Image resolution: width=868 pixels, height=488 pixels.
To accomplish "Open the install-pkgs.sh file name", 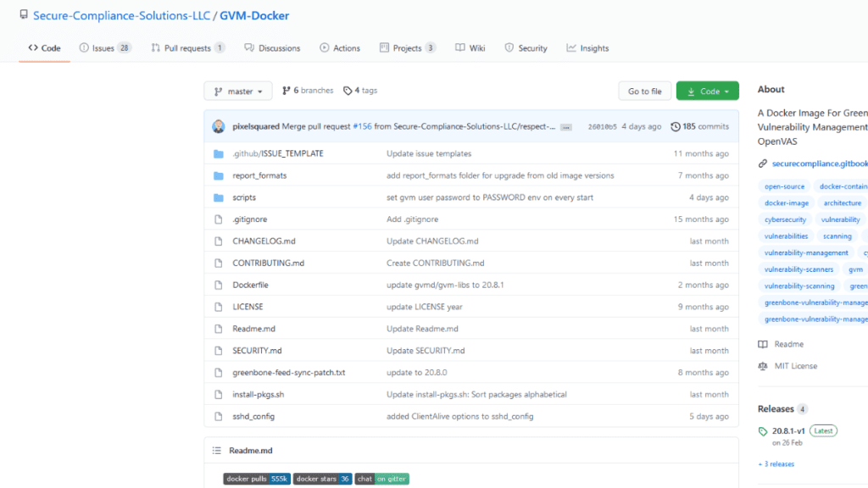I will tap(258, 395).
